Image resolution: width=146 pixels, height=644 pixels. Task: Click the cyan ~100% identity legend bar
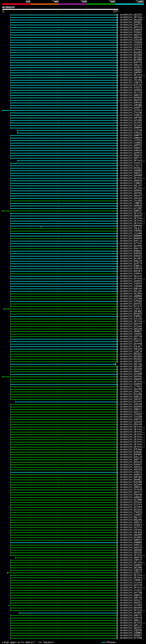click(x=130, y=4)
